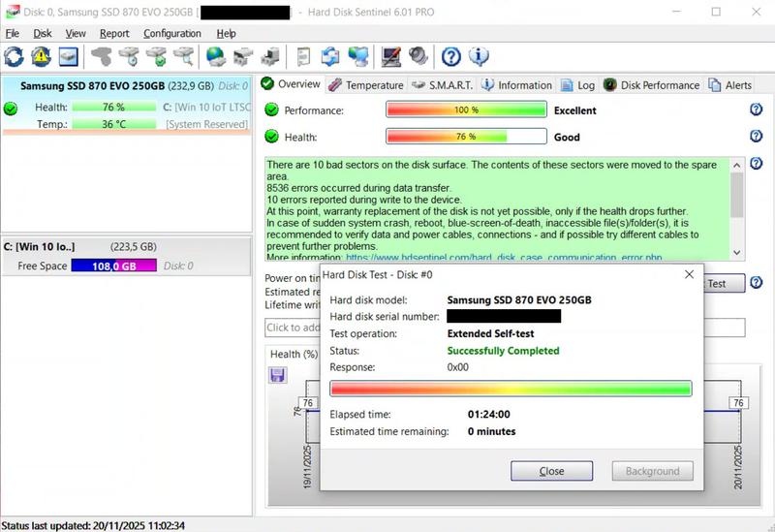
Task: Click the monitor with pen configuration icon
Action: (391, 56)
